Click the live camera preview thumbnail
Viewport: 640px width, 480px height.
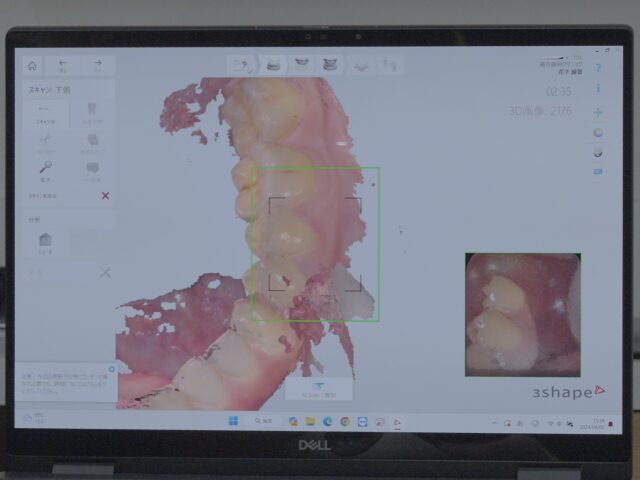click(523, 315)
